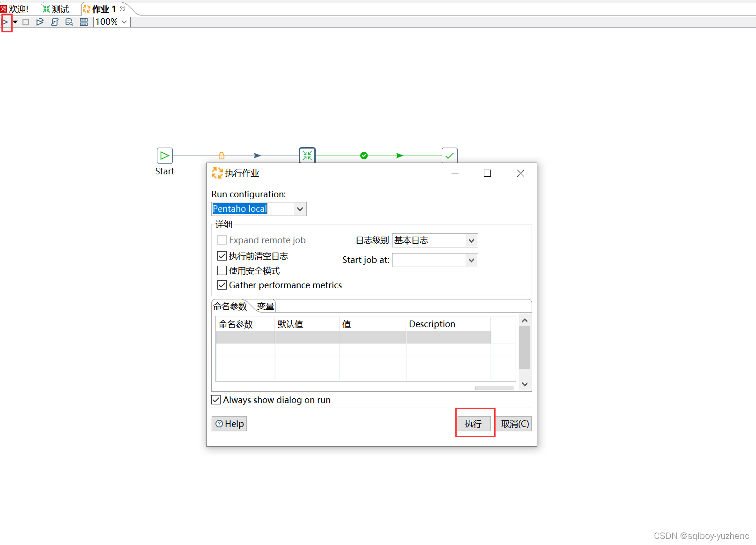Select the Success entry icon on canvas
756x545 pixels.
coord(450,155)
